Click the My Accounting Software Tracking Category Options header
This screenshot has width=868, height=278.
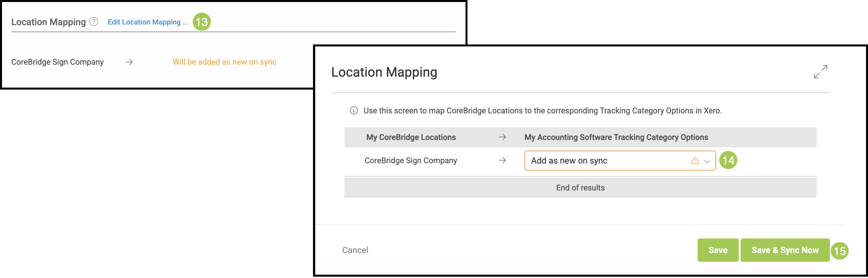(x=616, y=137)
